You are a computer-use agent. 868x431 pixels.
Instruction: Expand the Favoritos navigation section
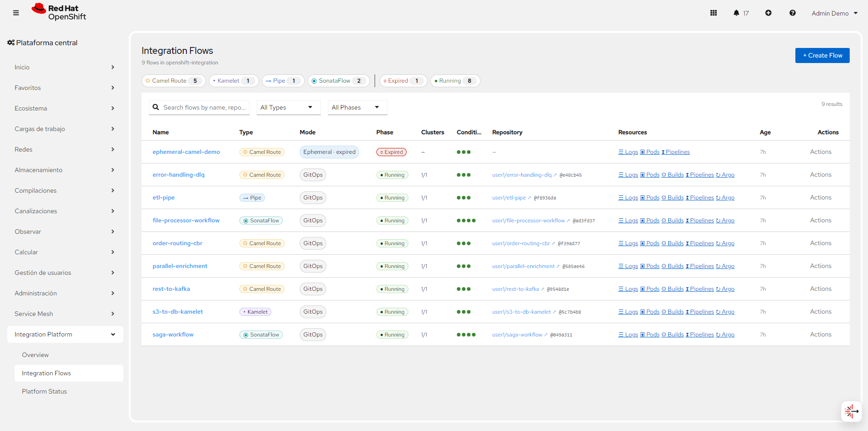(x=65, y=88)
